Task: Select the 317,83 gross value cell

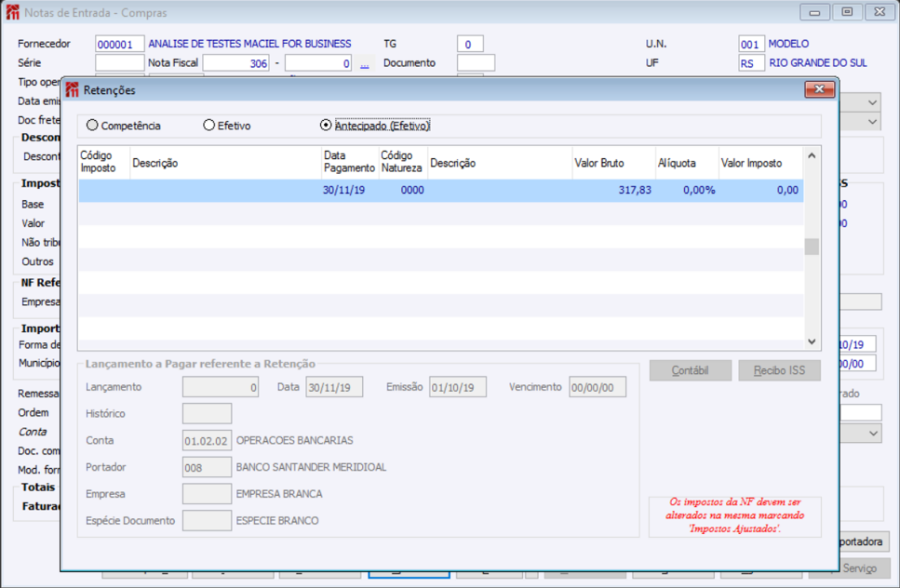Action: tap(613, 190)
